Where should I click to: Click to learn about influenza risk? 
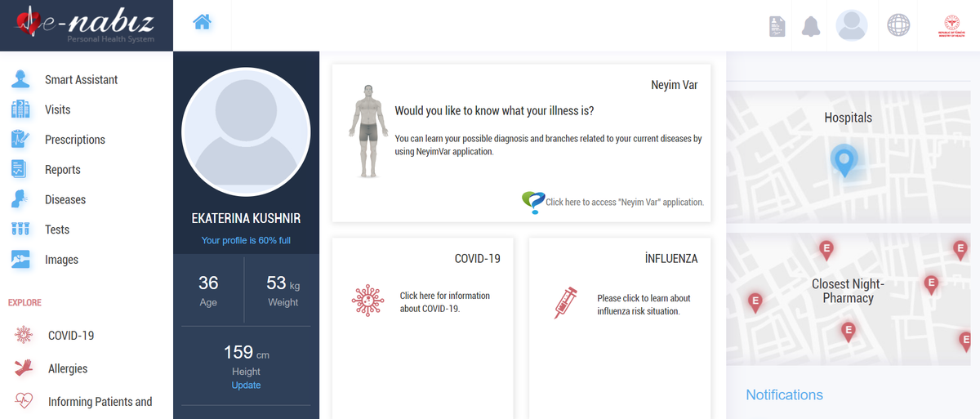pyautogui.click(x=644, y=305)
